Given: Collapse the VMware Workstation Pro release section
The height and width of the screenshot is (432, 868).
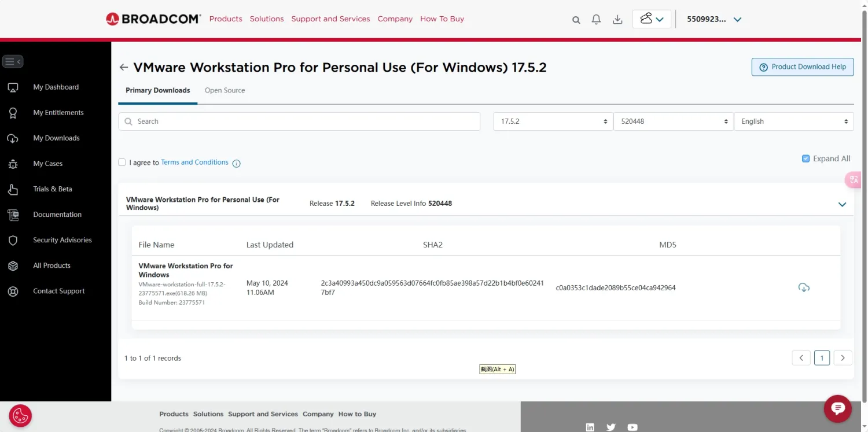Looking at the screenshot, I should (842, 204).
